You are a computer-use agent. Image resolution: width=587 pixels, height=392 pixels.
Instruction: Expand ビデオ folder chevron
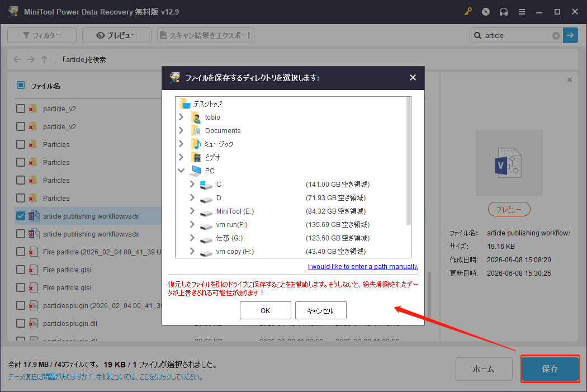click(181, 157)
